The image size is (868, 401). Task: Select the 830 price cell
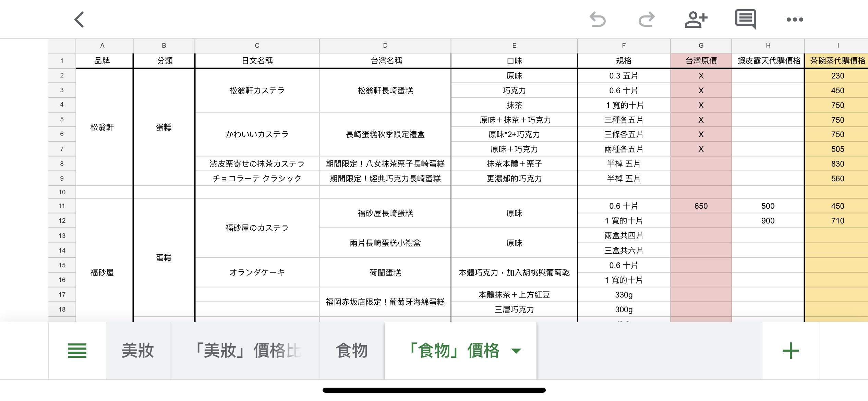pyautogui.click(x=837, y=164)
